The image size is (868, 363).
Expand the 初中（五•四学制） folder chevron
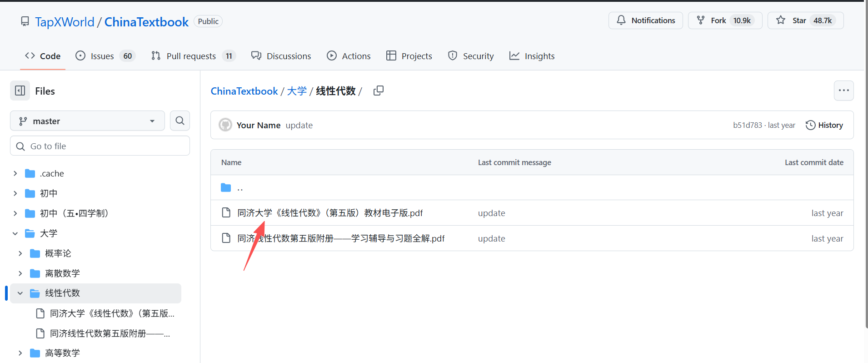[x=15, y=213]
